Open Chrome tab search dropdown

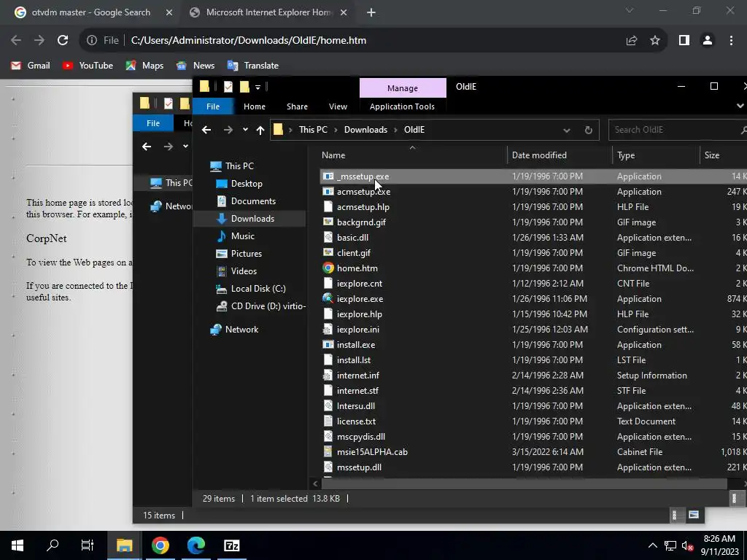pos(630,10)
